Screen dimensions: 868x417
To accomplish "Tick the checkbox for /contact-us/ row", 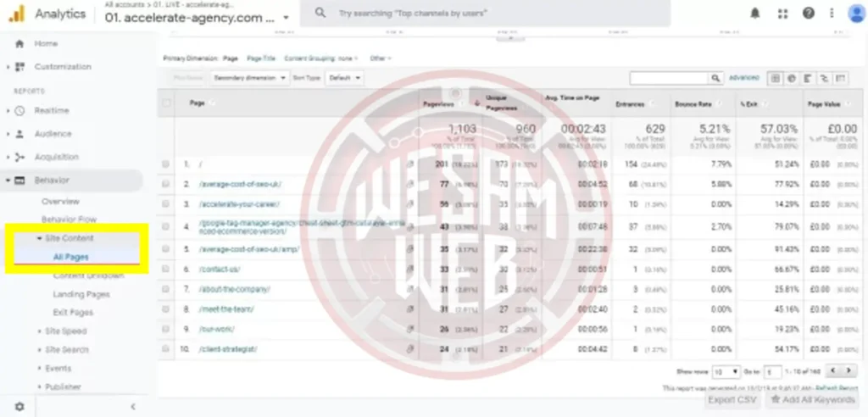I will (x=165, y=269).
